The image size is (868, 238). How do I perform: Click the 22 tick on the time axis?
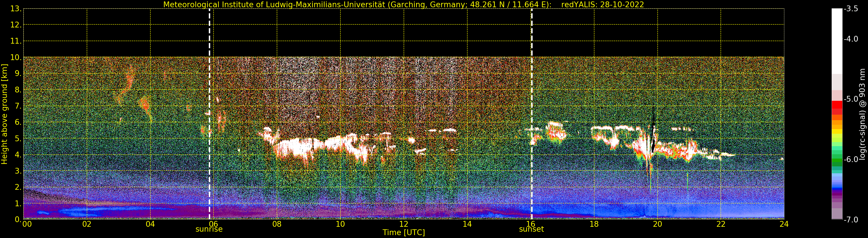721,224
